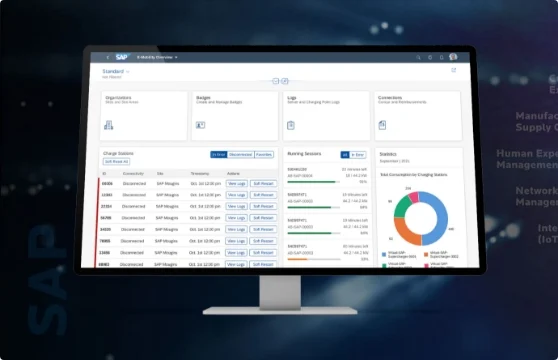Open the Logs tile clipboard icon
Screen dimensions: 558x360
click(291, 125)
